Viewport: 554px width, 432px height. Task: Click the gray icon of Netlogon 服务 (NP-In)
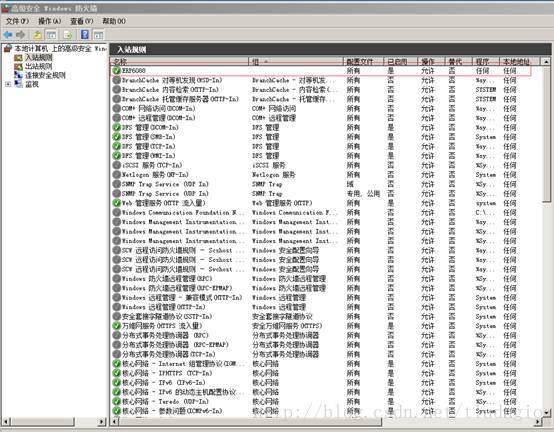[117, 174]
